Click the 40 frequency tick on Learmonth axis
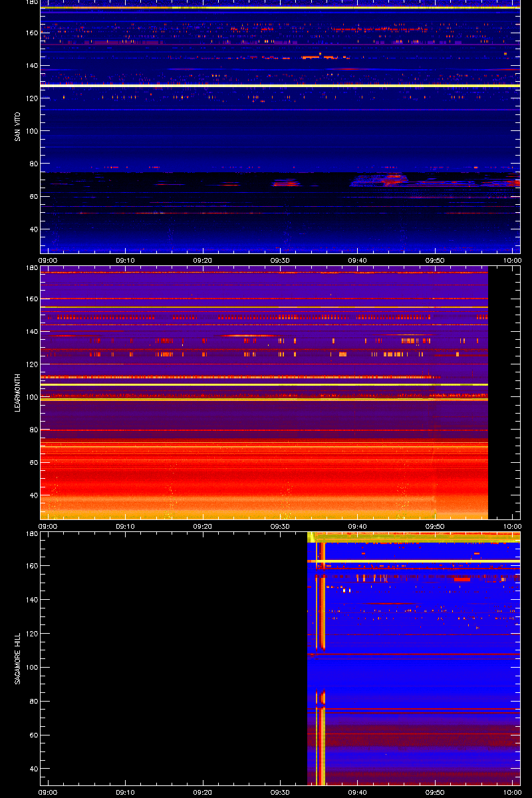The height and width of the screenshot is (798, 532). [x=33, y=495]
